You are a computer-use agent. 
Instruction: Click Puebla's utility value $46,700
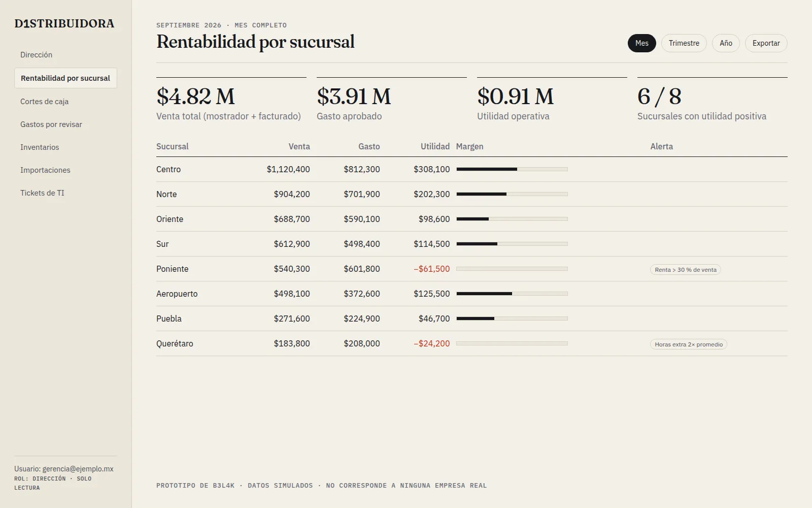pyautogui.click(x=434, y=319)
